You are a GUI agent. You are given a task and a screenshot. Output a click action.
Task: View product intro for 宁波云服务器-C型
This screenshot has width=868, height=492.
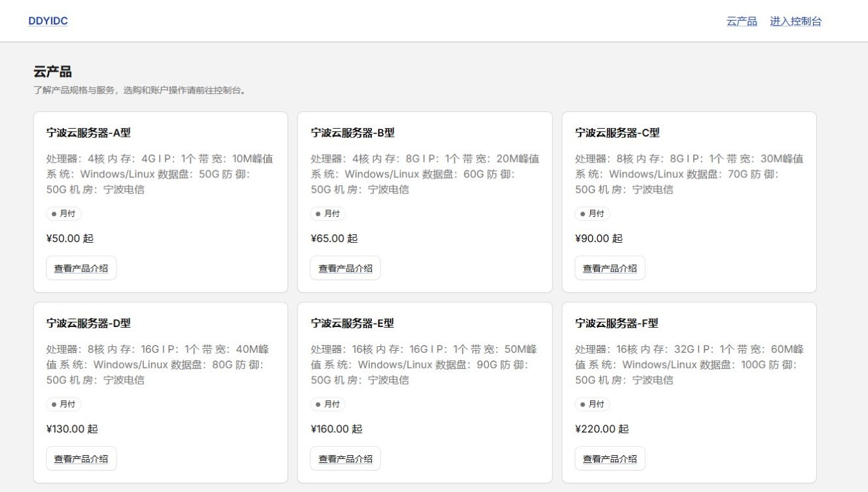click(x=610, y=268)
